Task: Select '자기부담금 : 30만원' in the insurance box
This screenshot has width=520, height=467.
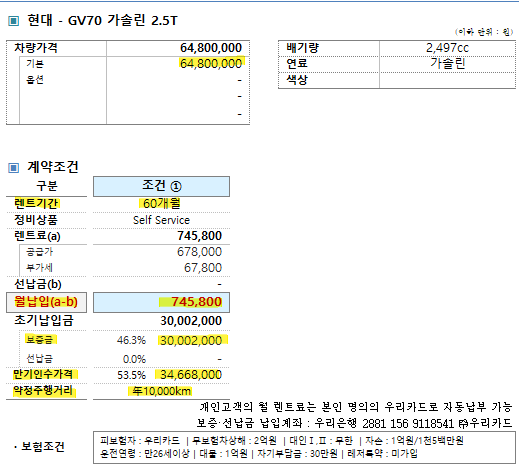Action: point(297,454)
